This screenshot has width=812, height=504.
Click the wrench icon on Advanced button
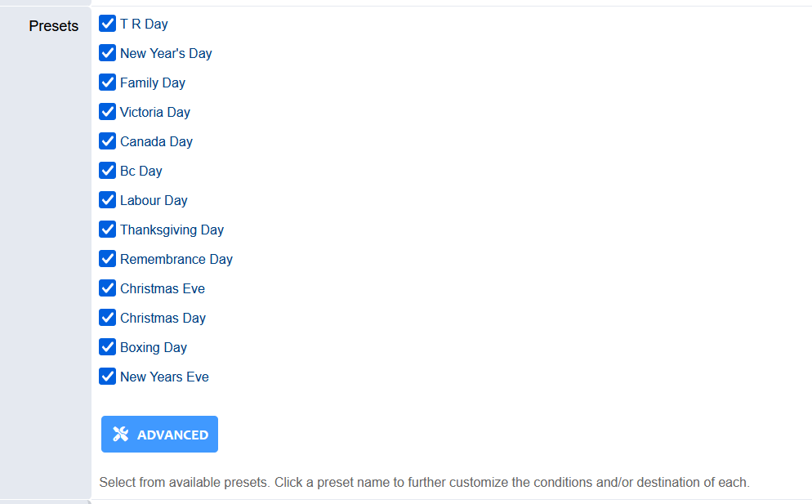tap(121, 435)
